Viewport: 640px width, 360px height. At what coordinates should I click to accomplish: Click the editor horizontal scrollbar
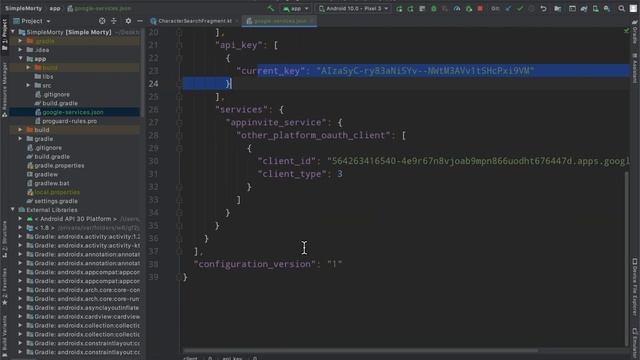(360, 350)
